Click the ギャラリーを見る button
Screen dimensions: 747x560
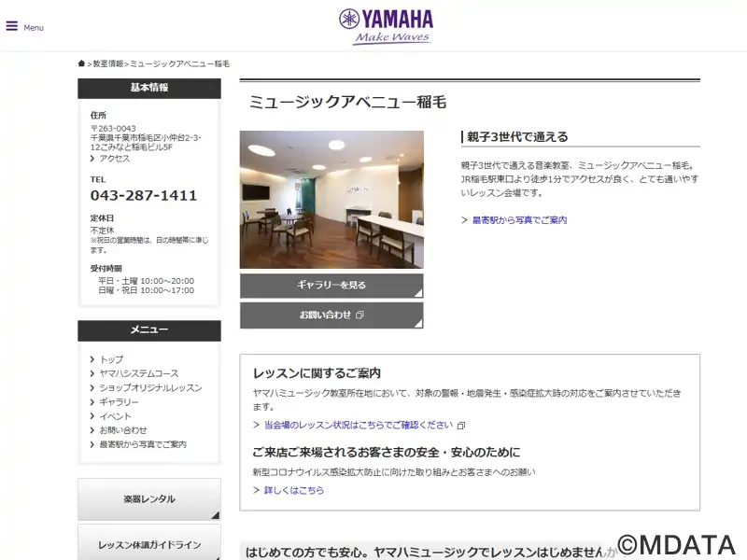coord(331,286)
